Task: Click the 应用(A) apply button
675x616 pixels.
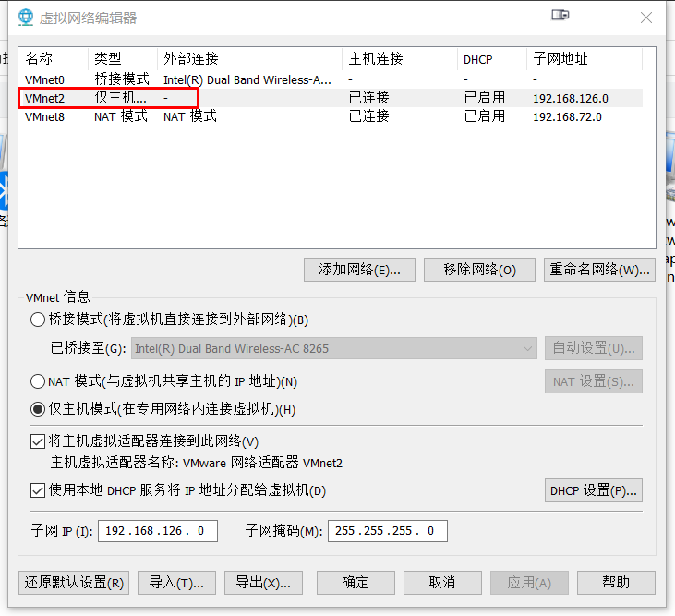Action: [x=529, y=583]
